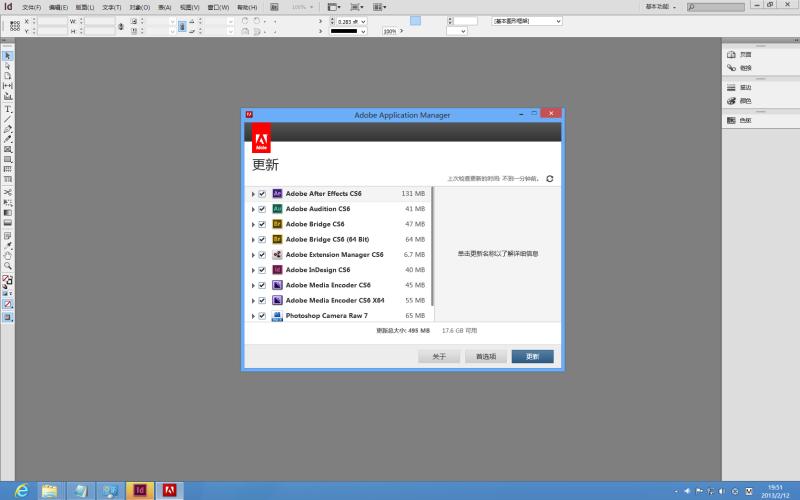Click the light blue swatch in control bar

click(416, 21)
